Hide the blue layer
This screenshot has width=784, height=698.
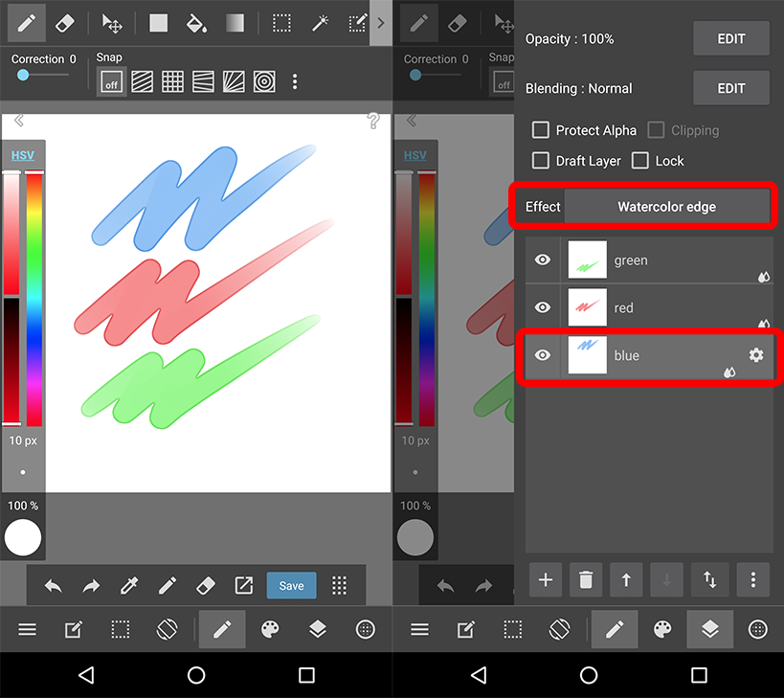click(543, 355)
